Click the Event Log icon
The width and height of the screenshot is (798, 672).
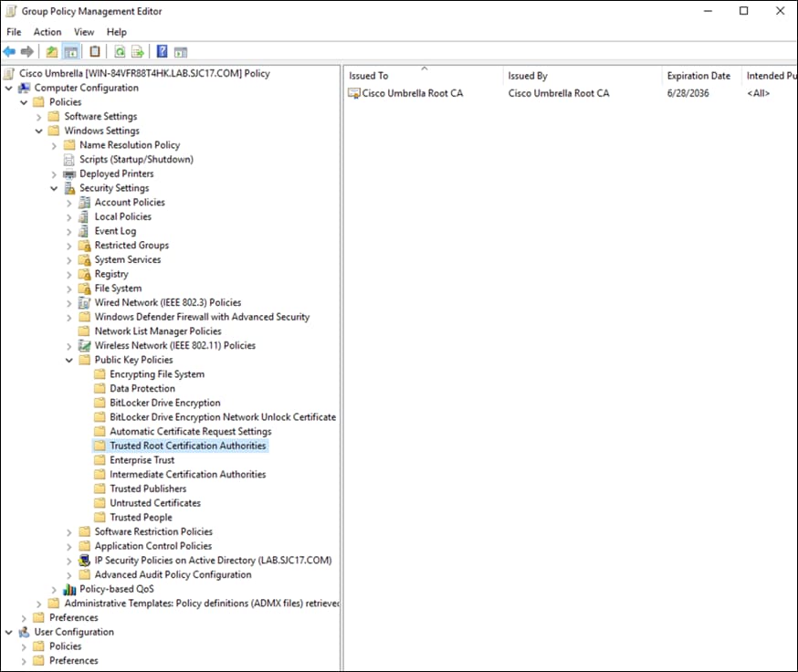point(83,231)
